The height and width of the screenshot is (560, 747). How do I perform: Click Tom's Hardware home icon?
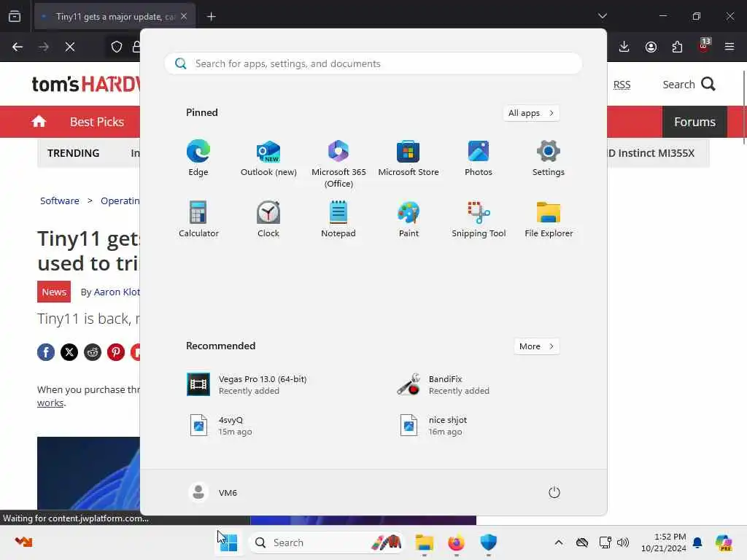tap(39, 122)
